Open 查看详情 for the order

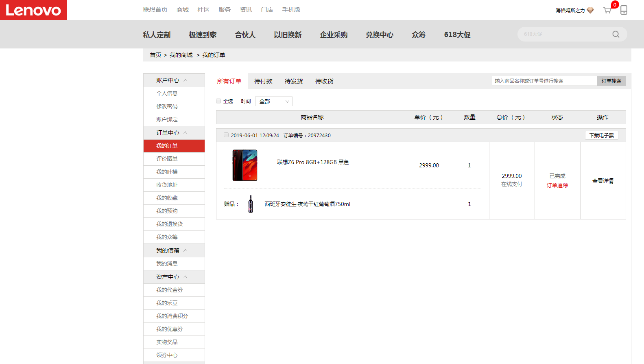603,181
